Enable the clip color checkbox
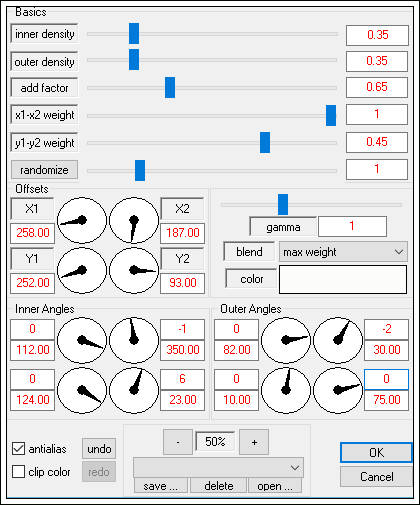Viewport: 420px width, 505px height. coord(18,472)
